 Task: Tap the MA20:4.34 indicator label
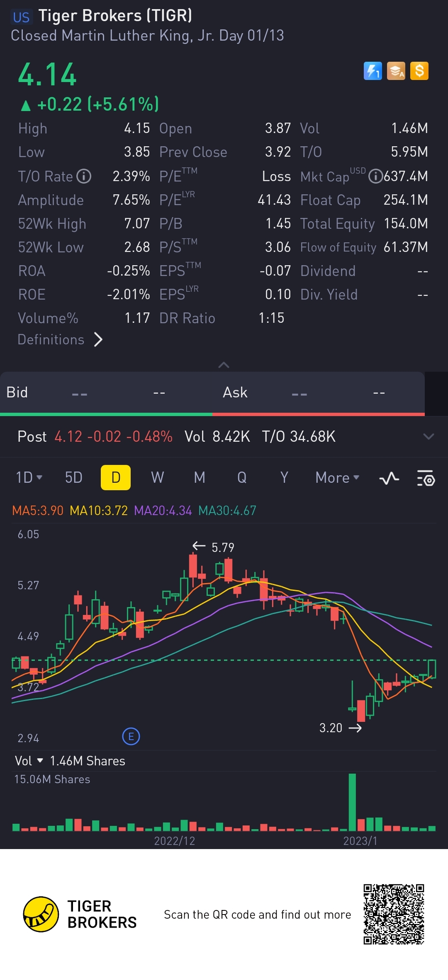click(x=163, y=511)
